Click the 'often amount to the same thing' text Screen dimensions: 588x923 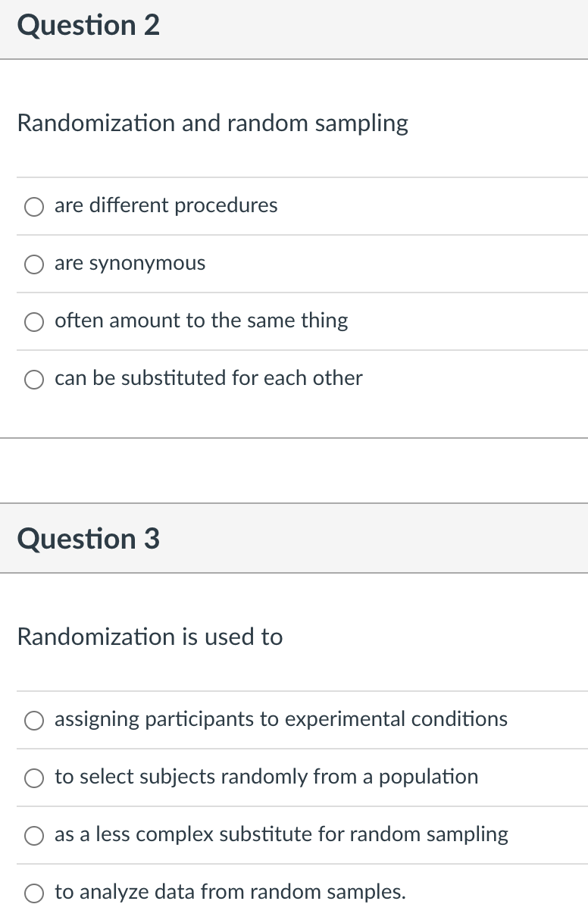pos(202,321)
